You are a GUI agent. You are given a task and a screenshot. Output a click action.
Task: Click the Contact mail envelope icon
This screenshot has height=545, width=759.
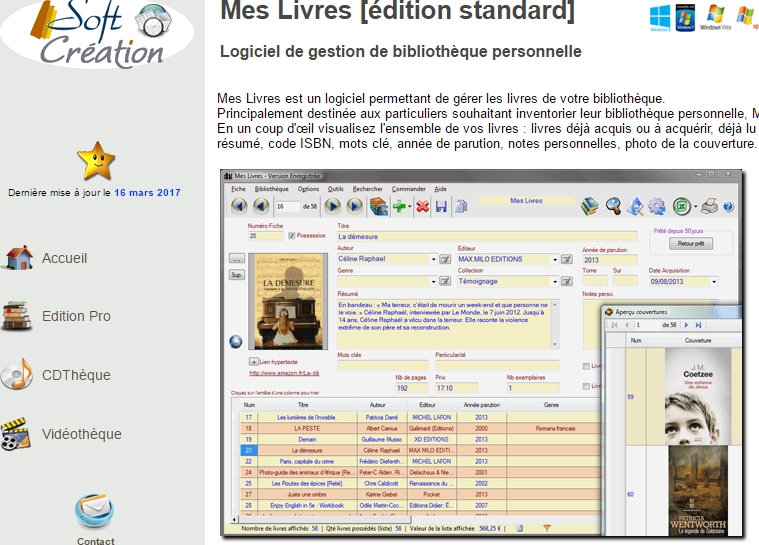(95, 512)
